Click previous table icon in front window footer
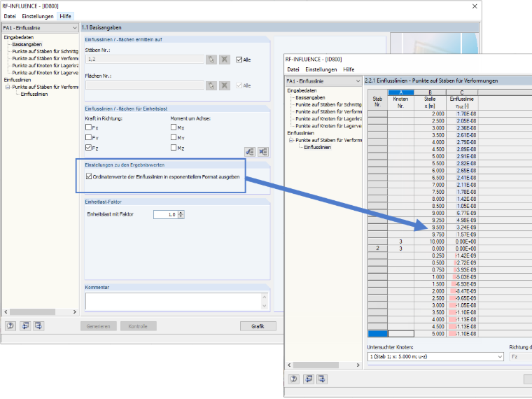 tap(309, 379)
